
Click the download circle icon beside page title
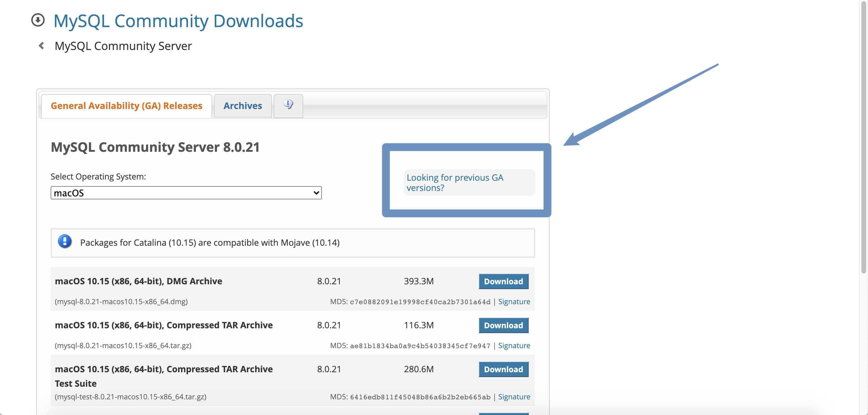pos(38,20)
